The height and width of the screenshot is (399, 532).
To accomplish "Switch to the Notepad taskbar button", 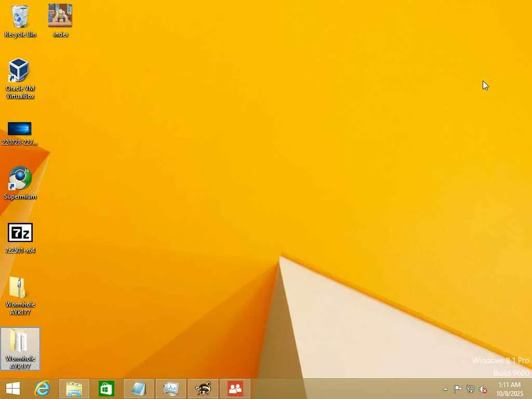I will pos(138,389).
